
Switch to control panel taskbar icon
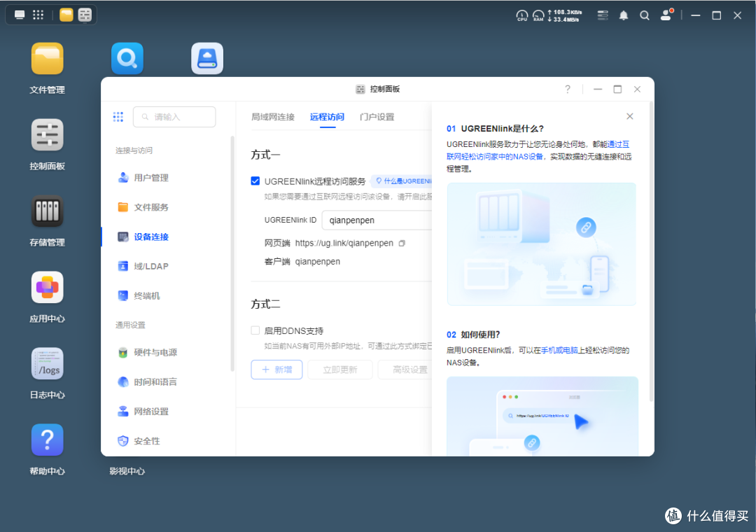85,15
